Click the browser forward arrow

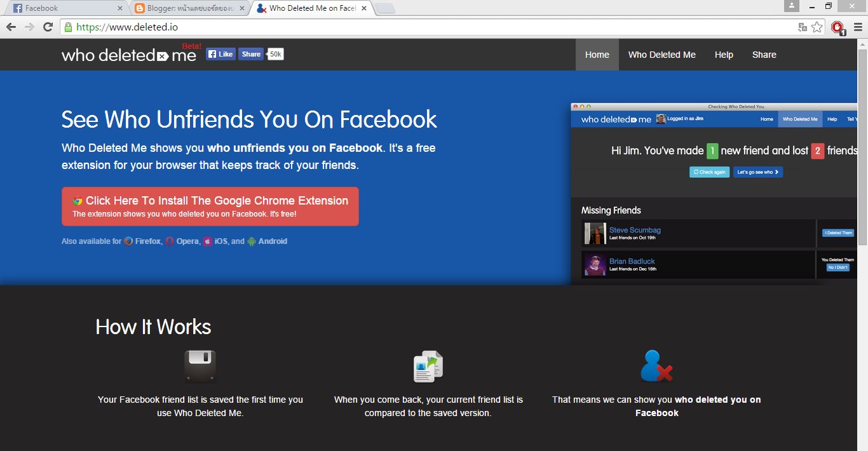[x=29, y=27]
